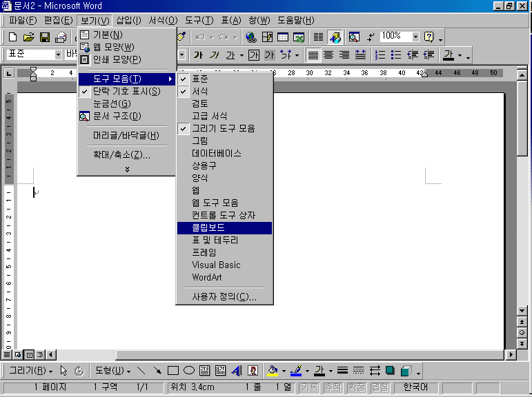Enable the 고급 서식 toolbar
The width and height of the screenshot is (532, 397).
click(224, 116)
